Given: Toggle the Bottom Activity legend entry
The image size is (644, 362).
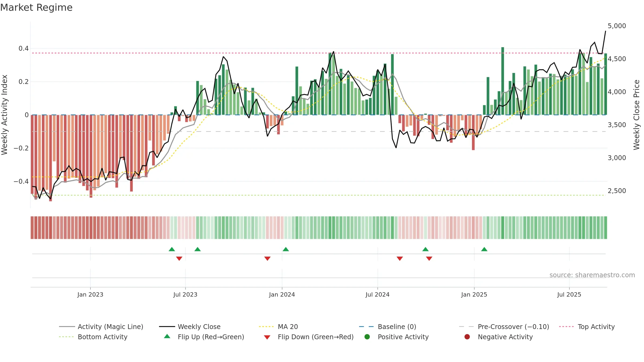Looking at the screenshot, I should pos(93,337).
